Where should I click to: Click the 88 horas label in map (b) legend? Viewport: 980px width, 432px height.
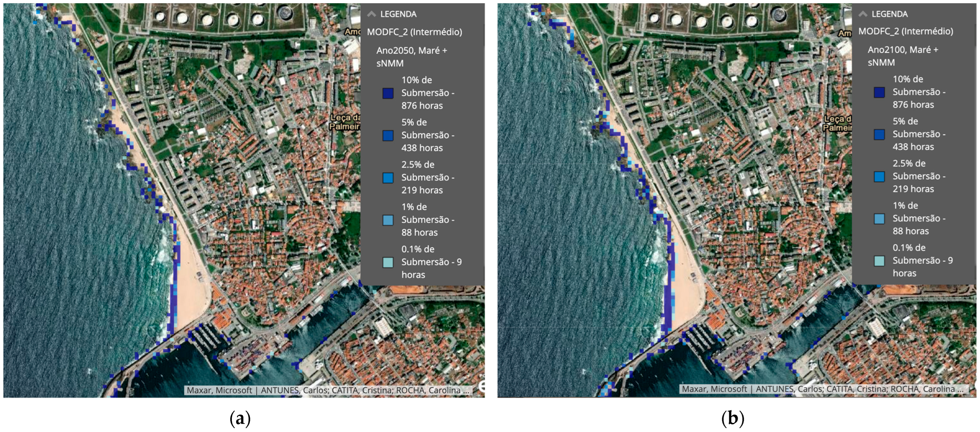pyautogui.click(x=911, y=231)
